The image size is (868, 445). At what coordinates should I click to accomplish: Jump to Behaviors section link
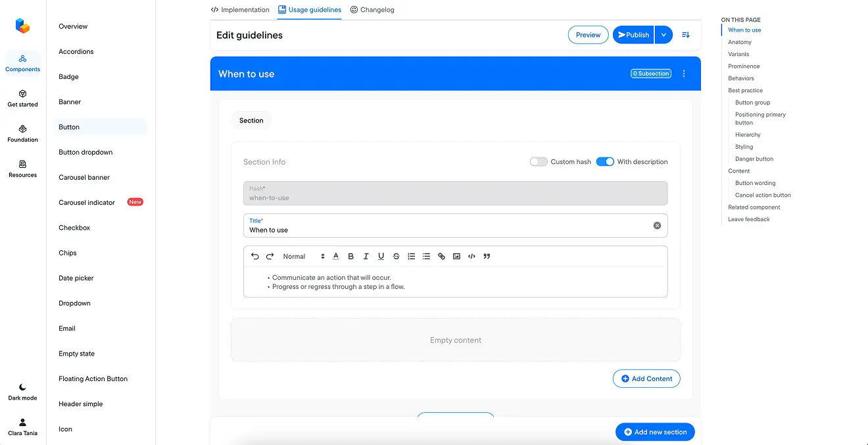(741, 78)
